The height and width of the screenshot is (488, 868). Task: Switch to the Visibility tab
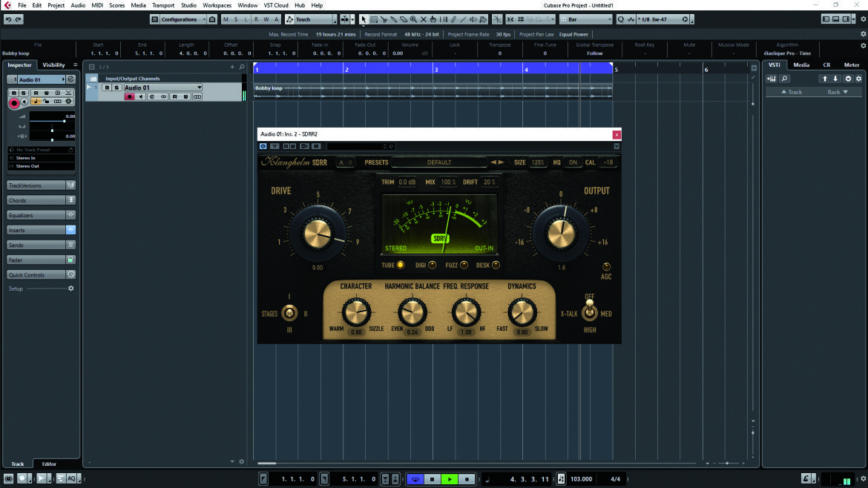click(x=53, y=65)
